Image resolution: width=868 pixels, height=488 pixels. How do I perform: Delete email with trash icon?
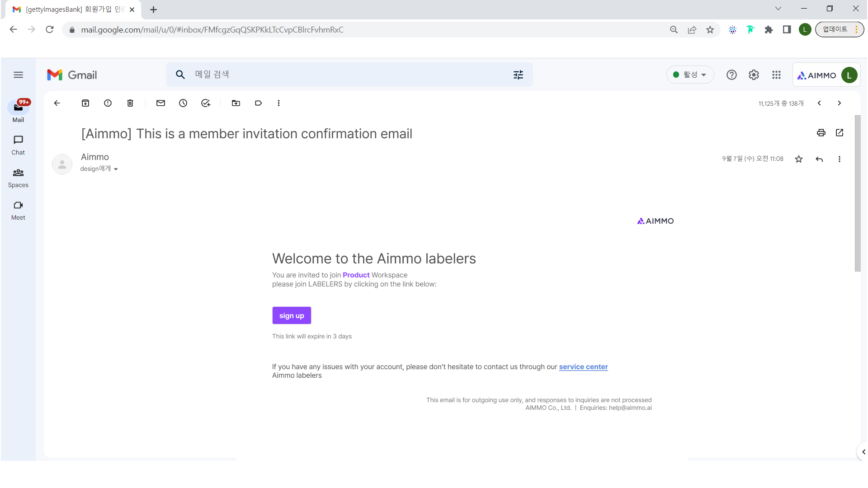(130, 103)
